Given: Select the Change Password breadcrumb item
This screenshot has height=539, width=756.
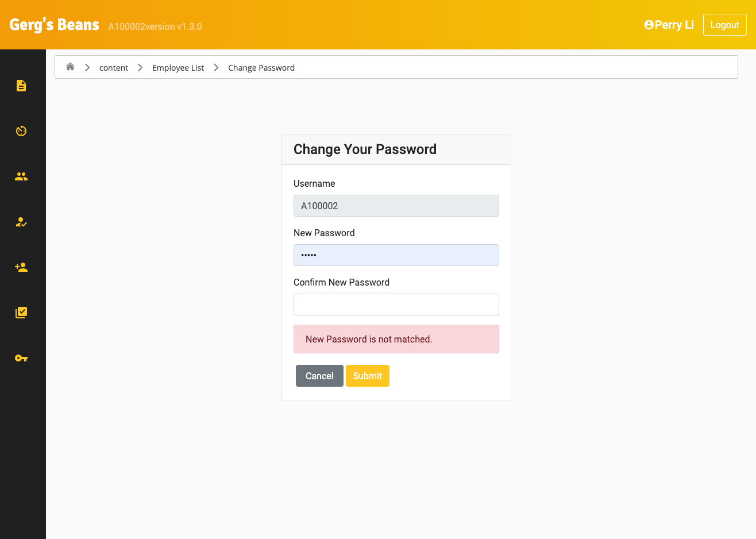Looking at the screenshot, I should pos(261,68).
